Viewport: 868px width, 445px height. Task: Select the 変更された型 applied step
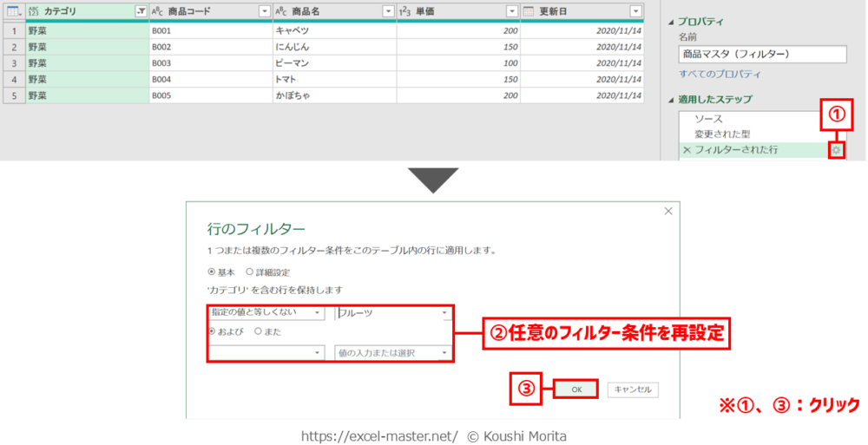pyautogui.click(x=722, y=134)
